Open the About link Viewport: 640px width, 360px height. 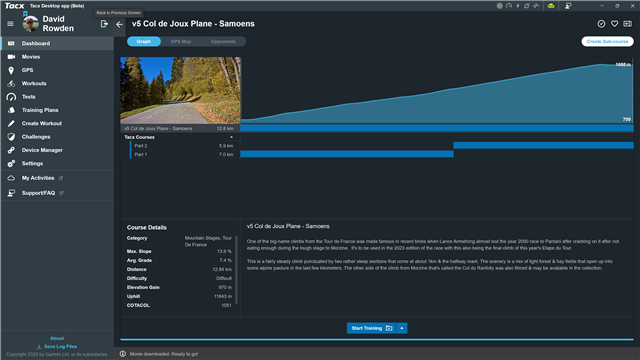[x=57, y=338]
